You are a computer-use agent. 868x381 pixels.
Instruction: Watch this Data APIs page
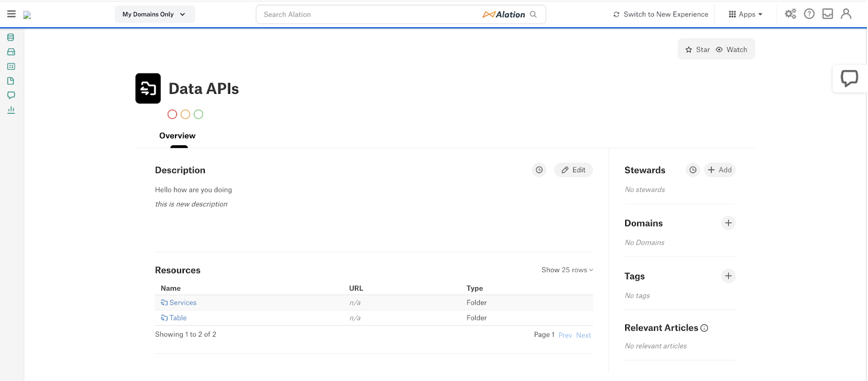pyautogui.click(x=731, y=49)
